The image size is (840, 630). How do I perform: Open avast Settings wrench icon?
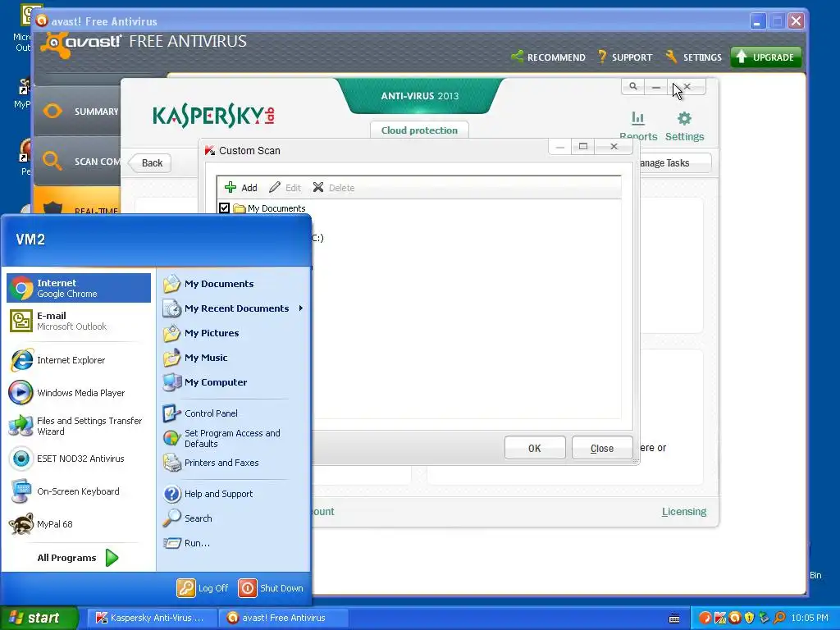671,57
